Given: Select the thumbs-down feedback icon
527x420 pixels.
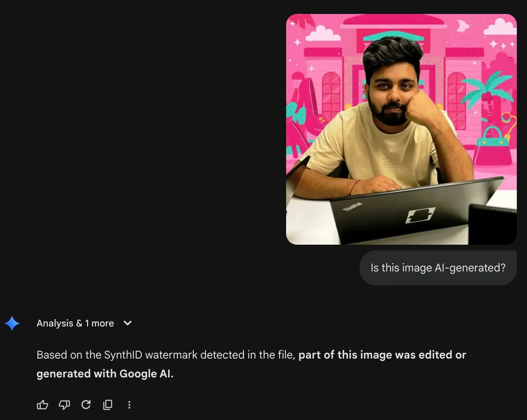Looking at the screenshot, I should click(64, 405).
